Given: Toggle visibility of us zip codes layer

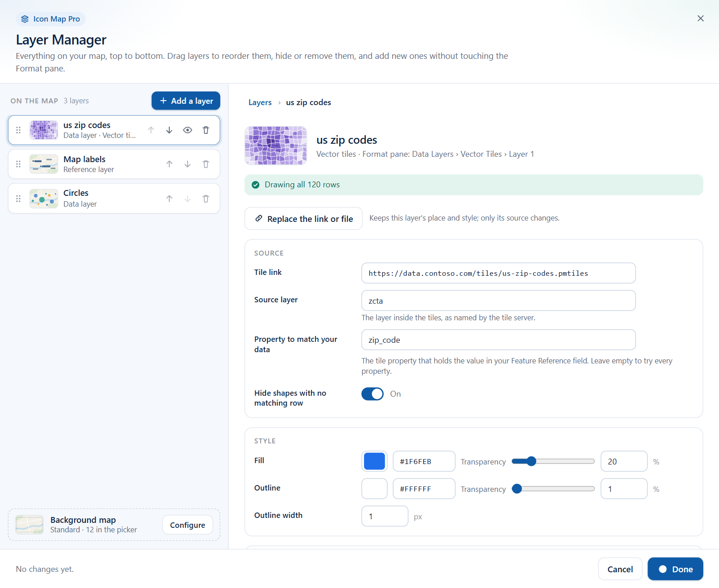Looking at the screenshot, I should click(187, 130).
